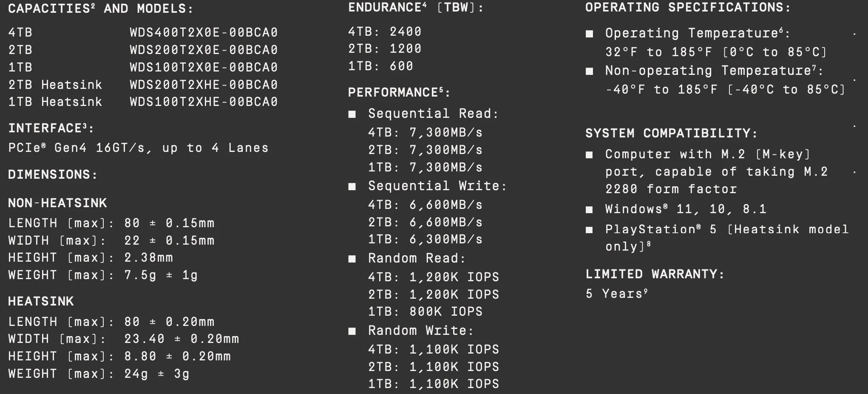
Task: Click the CAPACITIES AND MODELS heading
Action: tap(100, 9)
